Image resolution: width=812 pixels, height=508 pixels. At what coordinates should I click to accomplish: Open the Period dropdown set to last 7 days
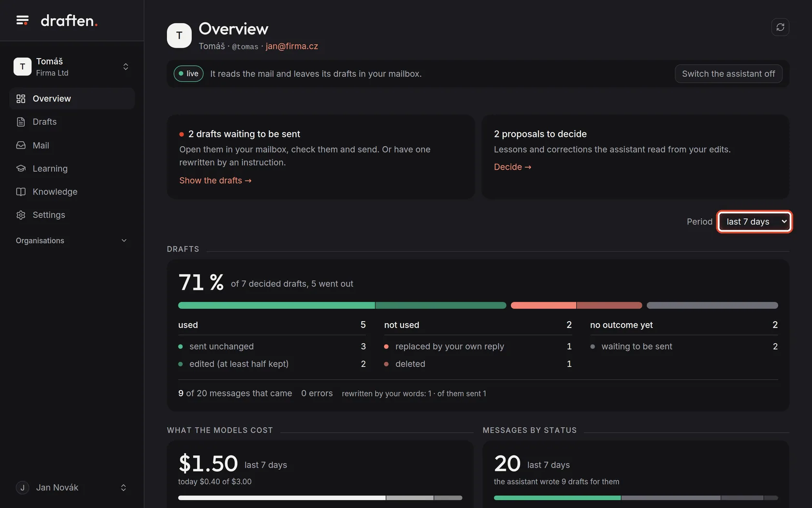pos(754,222)
